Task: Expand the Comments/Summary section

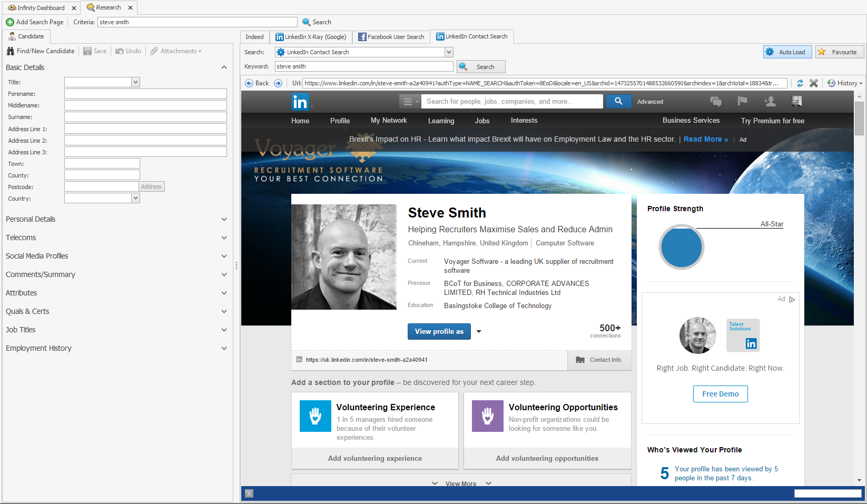Action: (x=224, y=274)
